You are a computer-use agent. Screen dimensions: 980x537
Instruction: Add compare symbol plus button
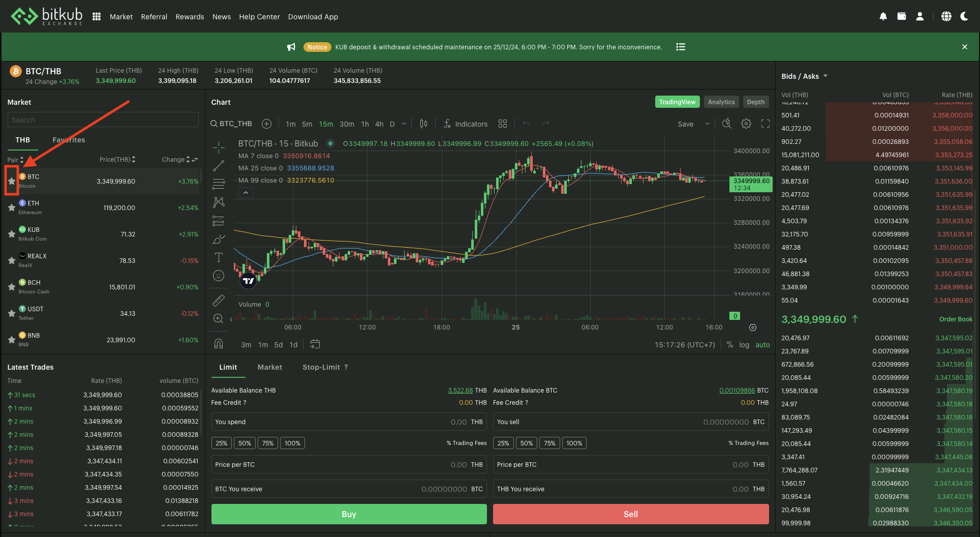266,124
